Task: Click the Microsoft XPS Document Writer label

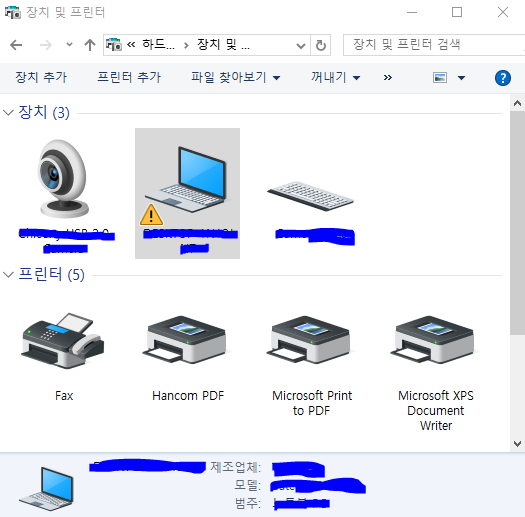Action: tap(436, 411)
